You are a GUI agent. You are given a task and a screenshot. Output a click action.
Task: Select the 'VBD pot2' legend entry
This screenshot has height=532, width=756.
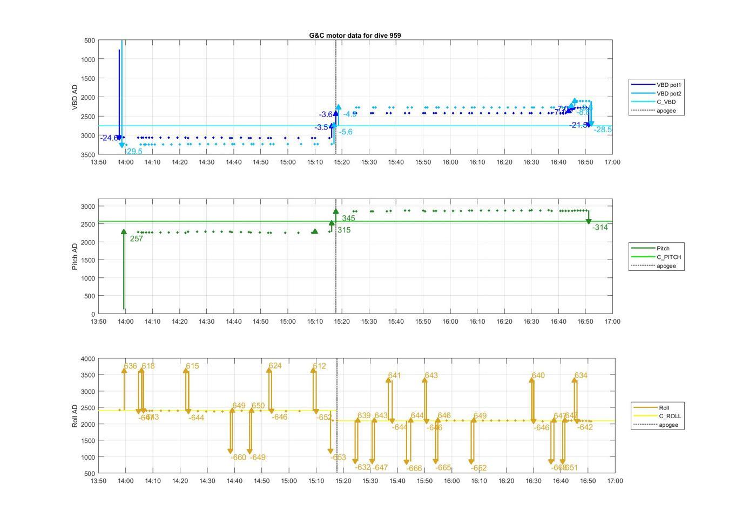[x=657, y=93]
